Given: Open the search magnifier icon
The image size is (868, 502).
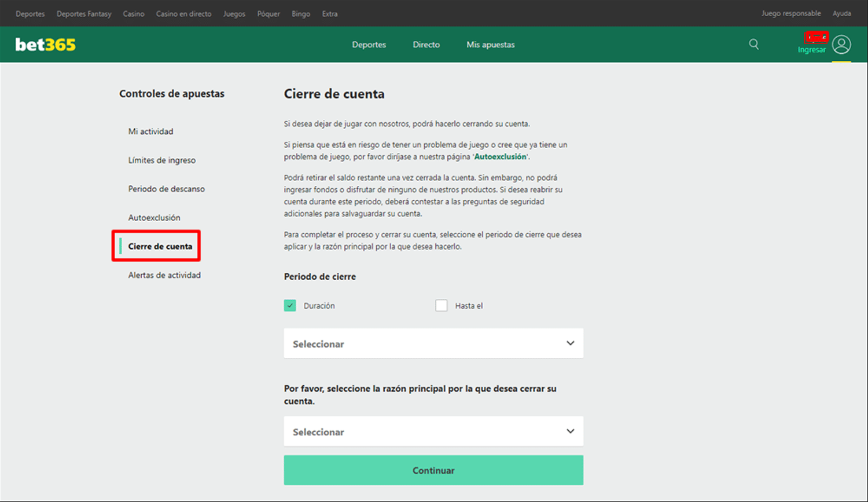Looking at the screenshot, I should (754, 44).
